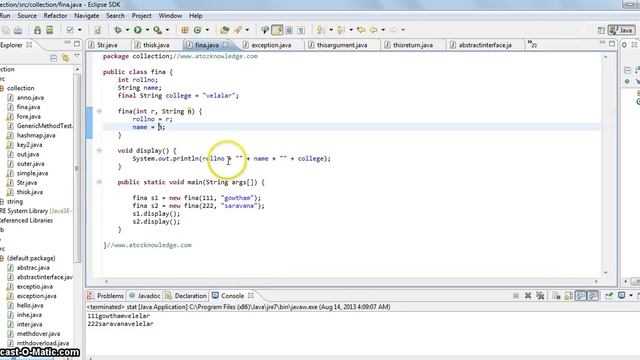Open the Source menu

(x=27, y=16)
